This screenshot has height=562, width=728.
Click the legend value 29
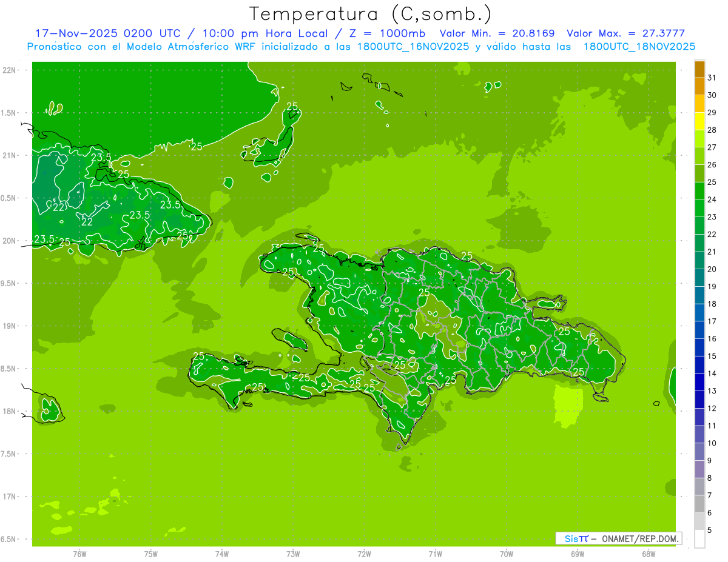pos(712,113)
